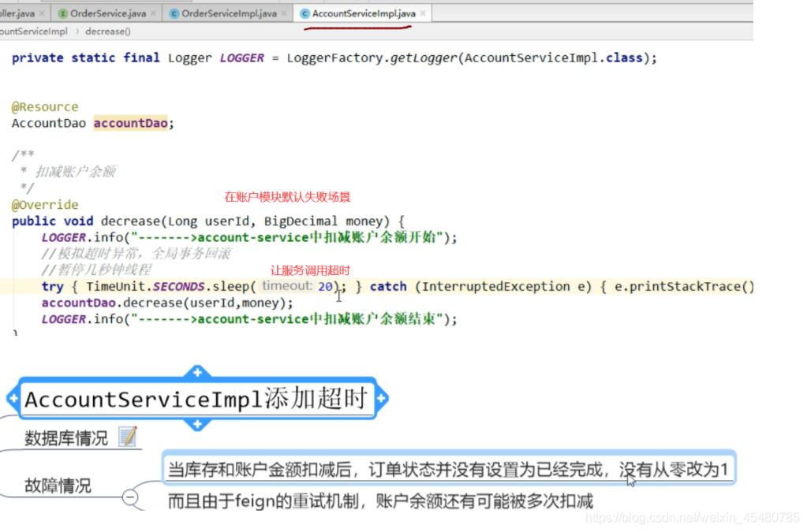
Task: Click the accountDao highlighted field name
Action: pyautogui.click(x=131, y=124)
